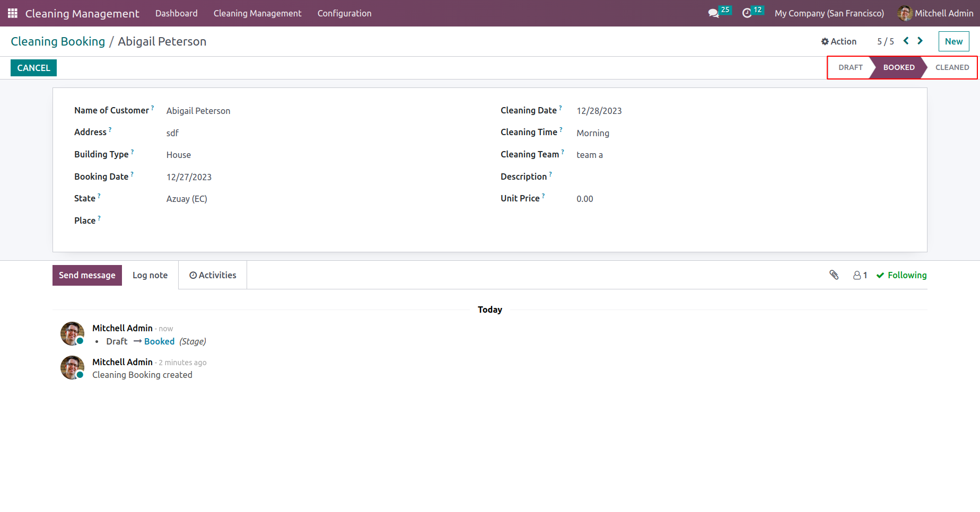Open the Activities tab in chatter
This screenshot has height=512, width=980.
click(x=213, y=275)
